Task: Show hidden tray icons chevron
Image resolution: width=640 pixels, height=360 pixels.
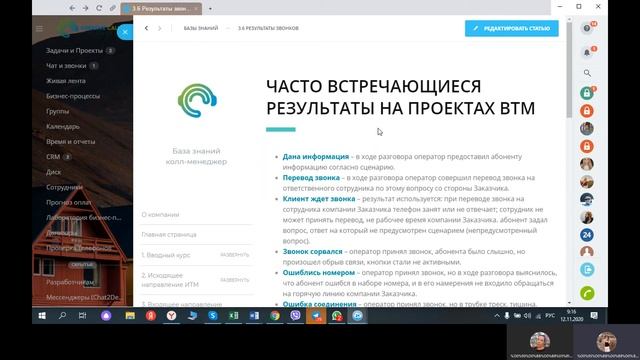Action: [497, 316]
